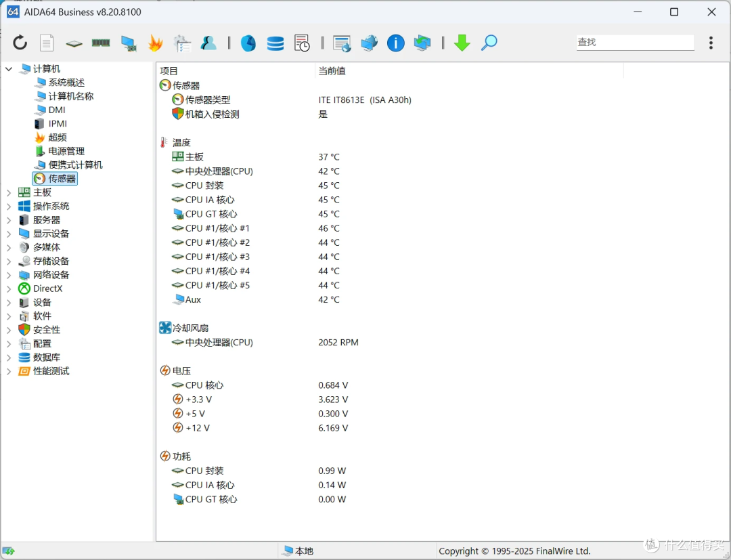Click the memory module toolbar icon
The image size is (731, 560).
pos(101,43)
